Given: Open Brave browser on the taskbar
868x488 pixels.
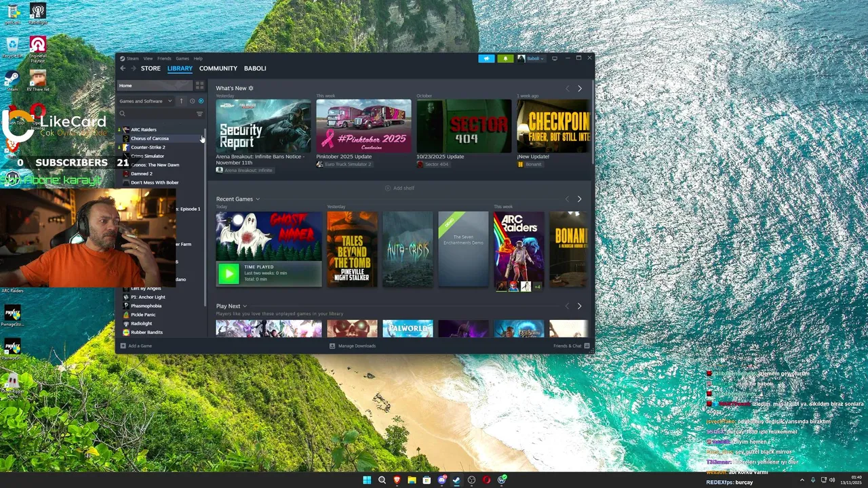Looking at the screenshot, I should pyautogui.click(x=397, y=480).
